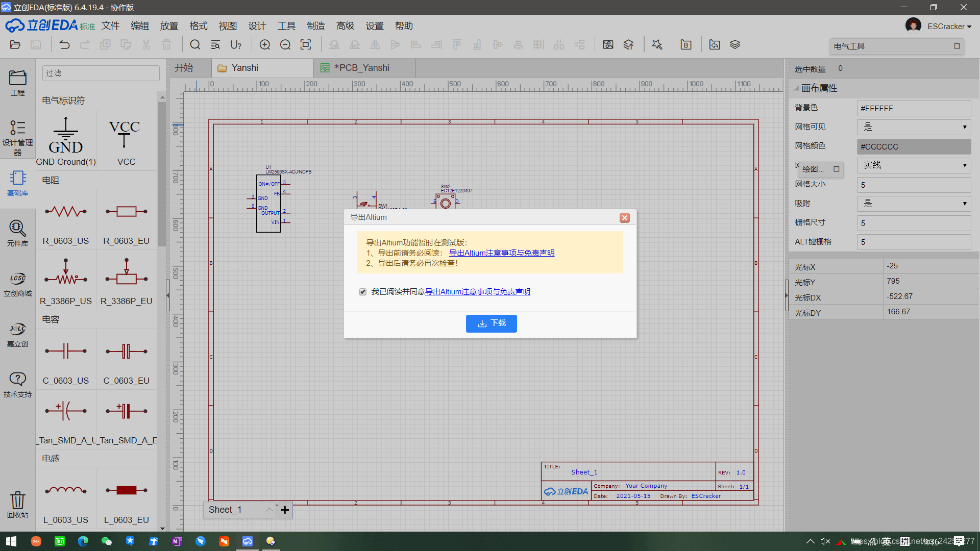The width and height of the screenshot is (980, 551).
Task: Click the library list vertical scrollbar
Action: tap(162, 173)
